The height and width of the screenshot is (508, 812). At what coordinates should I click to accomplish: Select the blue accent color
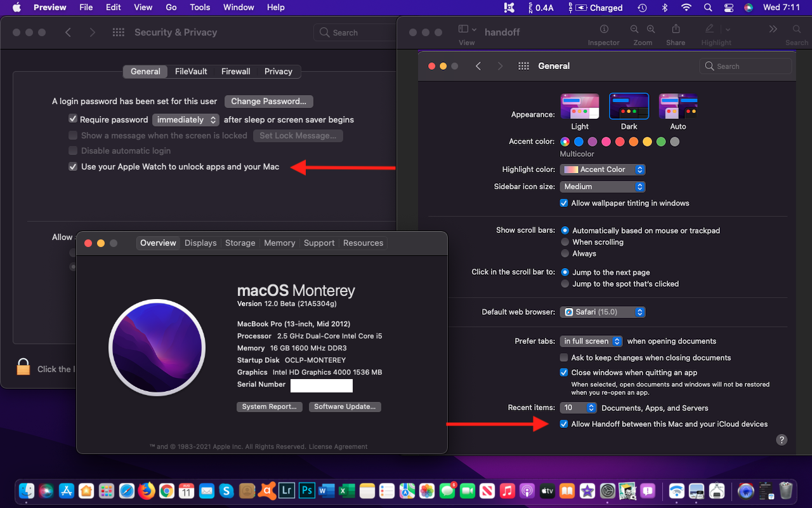click(x=579, y=142)
